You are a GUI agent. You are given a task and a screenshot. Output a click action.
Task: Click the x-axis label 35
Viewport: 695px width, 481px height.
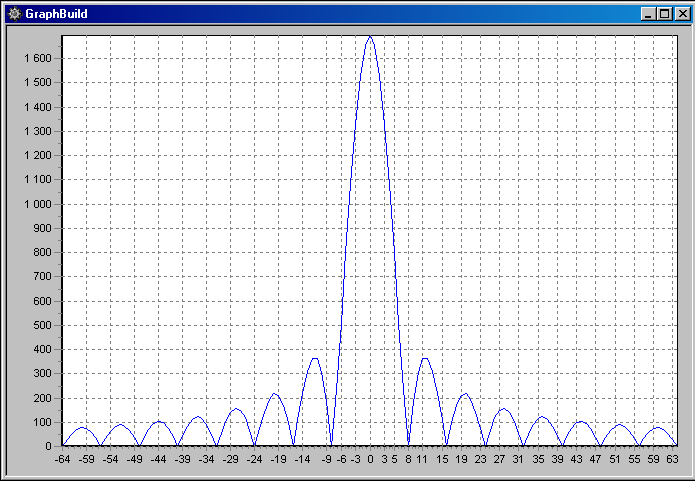pos(538,459)
